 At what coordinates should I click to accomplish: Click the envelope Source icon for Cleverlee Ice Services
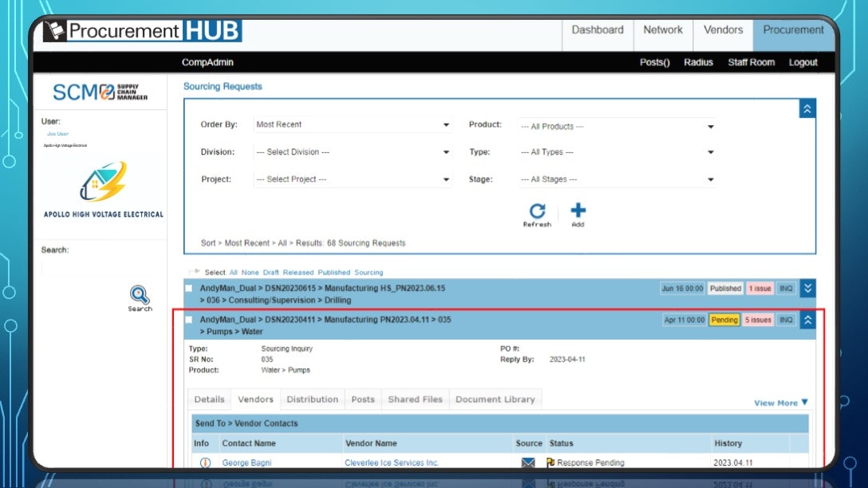(529, 462)
